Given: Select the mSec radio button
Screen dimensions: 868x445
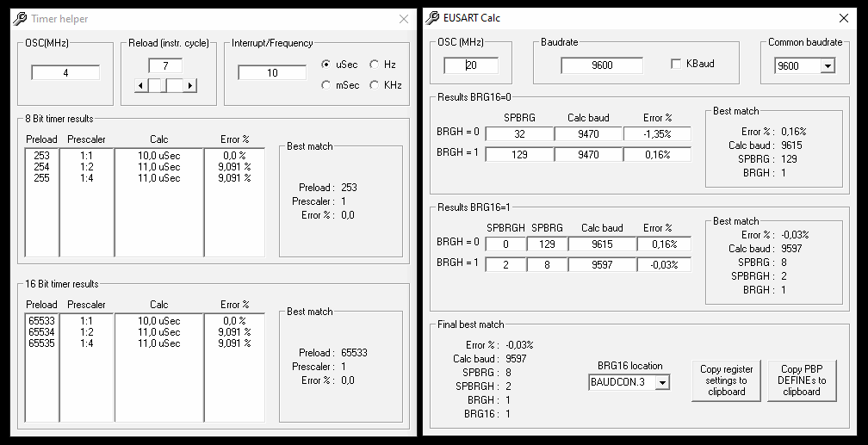Looking at the screenshot, I should [x=326, y=84].
